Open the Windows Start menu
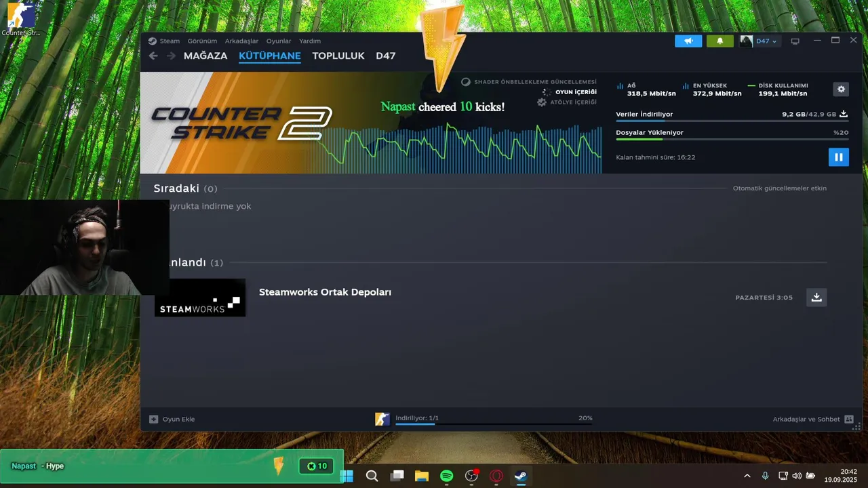 tap(347, 476)
